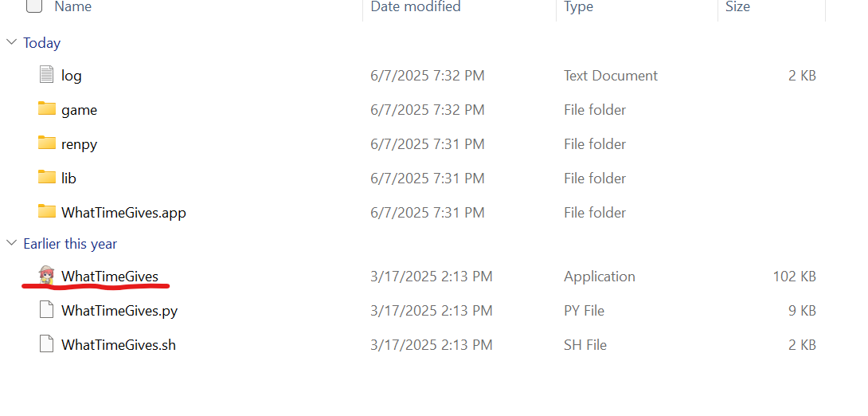The width and height of the screenshot is (868, 416).
Task: Select the renpy folder name text
Action: [x=79, y=144]
